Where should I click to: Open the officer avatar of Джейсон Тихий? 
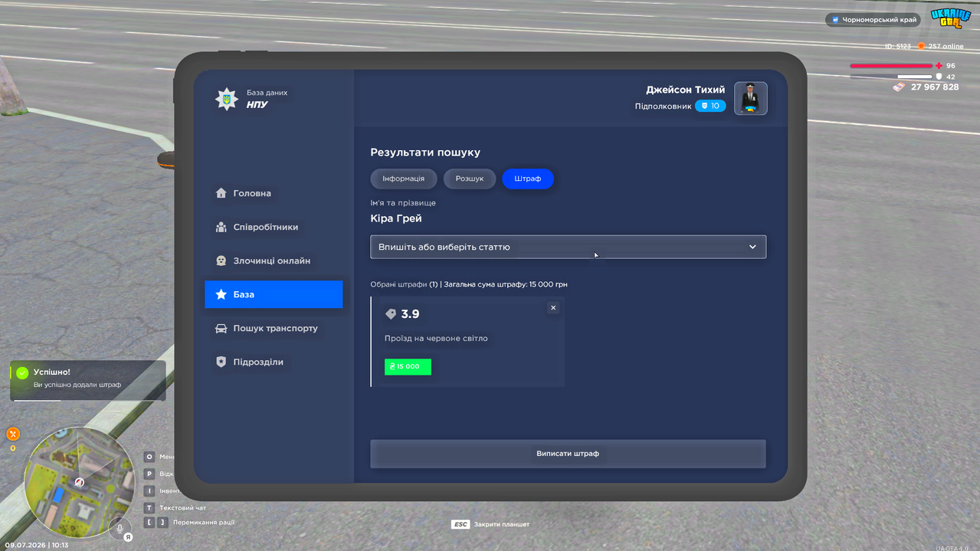(x=751, y=98)
